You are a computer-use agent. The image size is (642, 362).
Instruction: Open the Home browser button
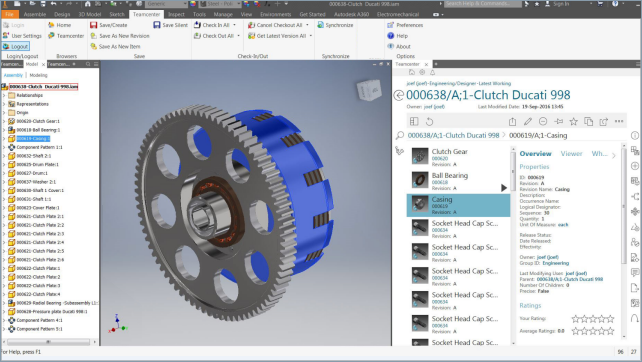59,25
